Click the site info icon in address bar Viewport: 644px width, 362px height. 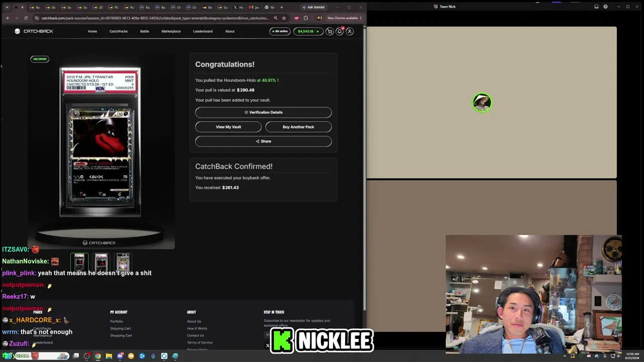click(x=36, y=18)
